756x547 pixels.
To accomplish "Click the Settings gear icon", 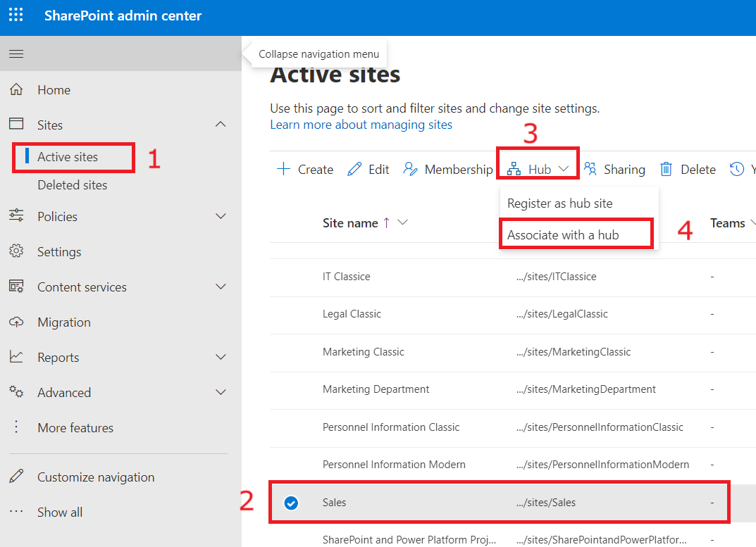I will click(16, 252).
